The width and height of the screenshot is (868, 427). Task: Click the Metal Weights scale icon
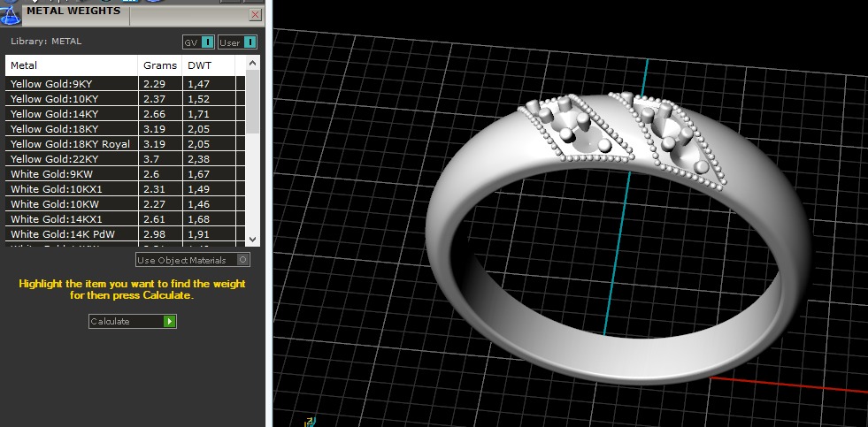[x=10, y=14]
